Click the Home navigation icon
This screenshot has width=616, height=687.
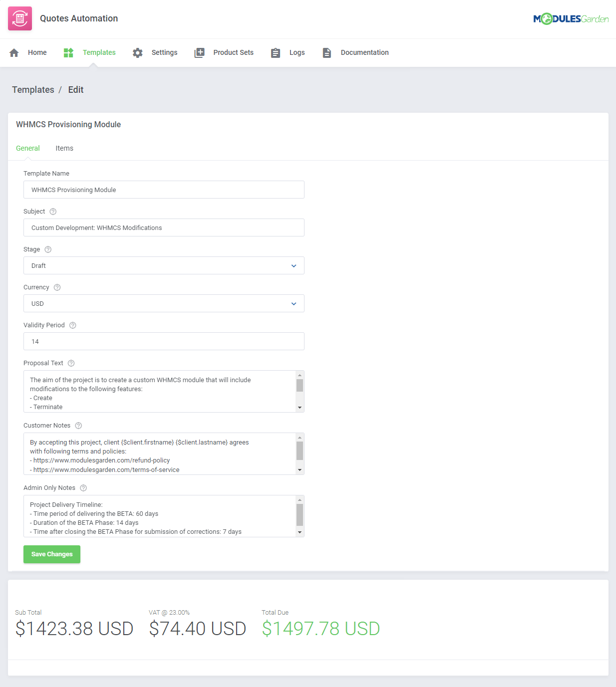coord(14,52)
